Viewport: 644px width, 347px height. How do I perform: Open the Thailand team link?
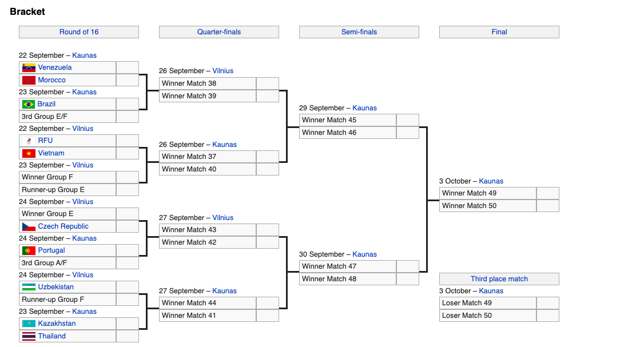point(52,336)
